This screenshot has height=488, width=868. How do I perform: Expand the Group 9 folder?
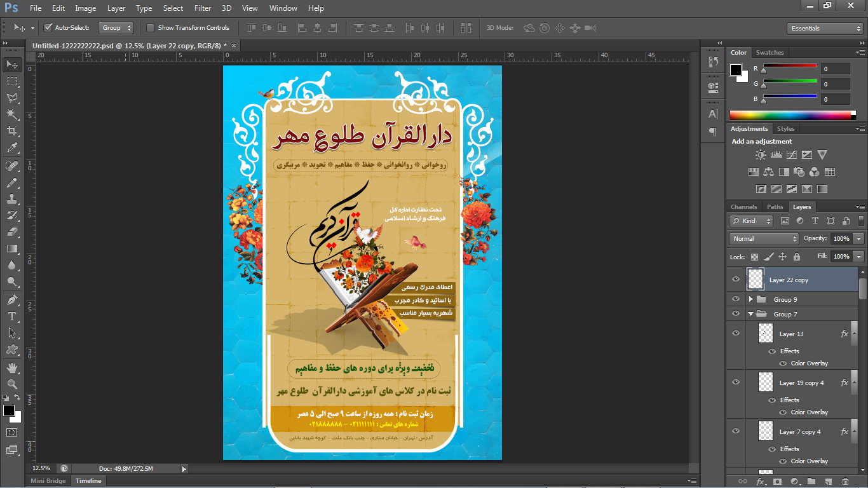(750, 299)
